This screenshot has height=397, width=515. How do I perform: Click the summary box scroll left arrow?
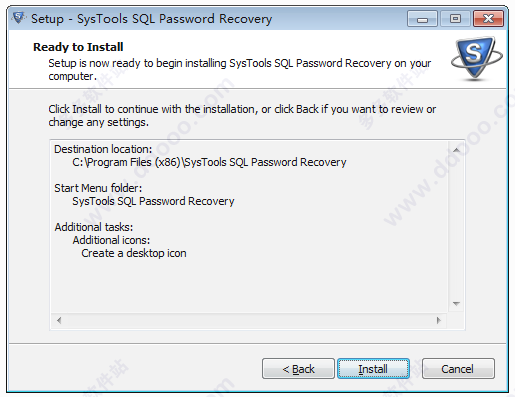coord(59,320)
